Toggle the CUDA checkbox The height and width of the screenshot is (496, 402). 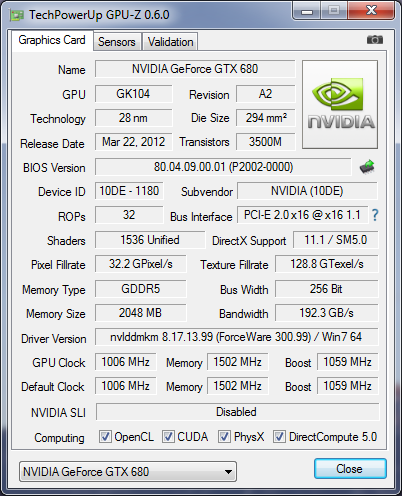pos(168,437)
